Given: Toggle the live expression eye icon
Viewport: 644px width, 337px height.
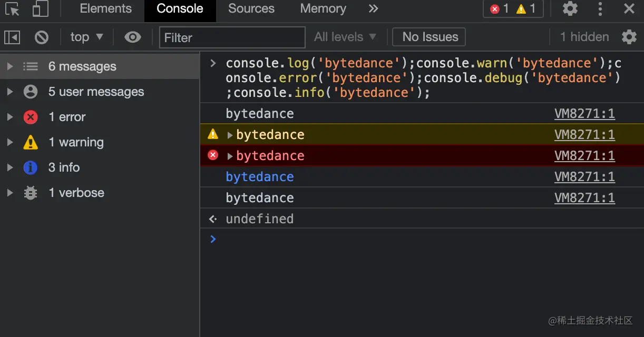Looking at the screenshot, I should pos(132,37).
